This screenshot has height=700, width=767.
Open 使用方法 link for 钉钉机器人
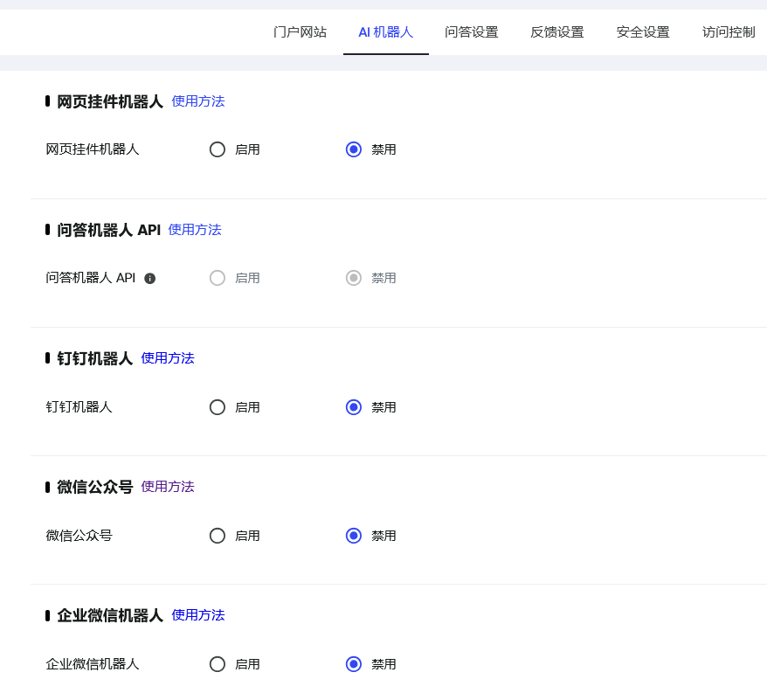click(x=168, y=358)
